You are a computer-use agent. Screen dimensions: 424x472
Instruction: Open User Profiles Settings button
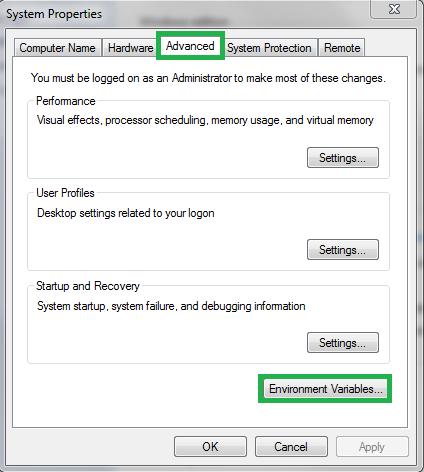pos(343,250)
